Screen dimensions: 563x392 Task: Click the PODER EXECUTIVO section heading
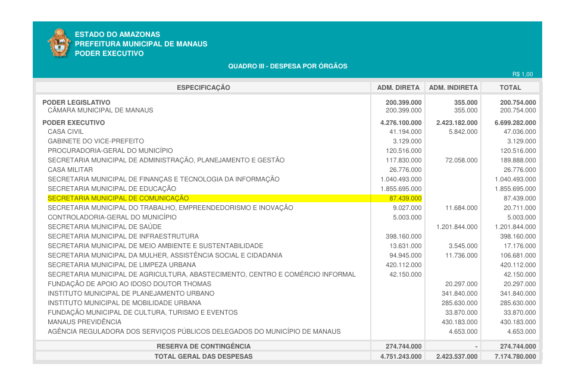pyautogui.click(x=74, y=123)
